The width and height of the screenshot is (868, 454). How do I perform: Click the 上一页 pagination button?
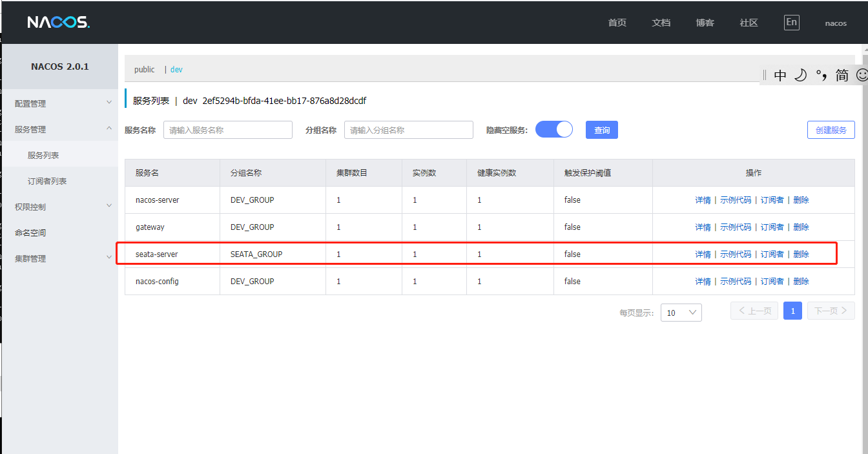[x=754, y=311]
